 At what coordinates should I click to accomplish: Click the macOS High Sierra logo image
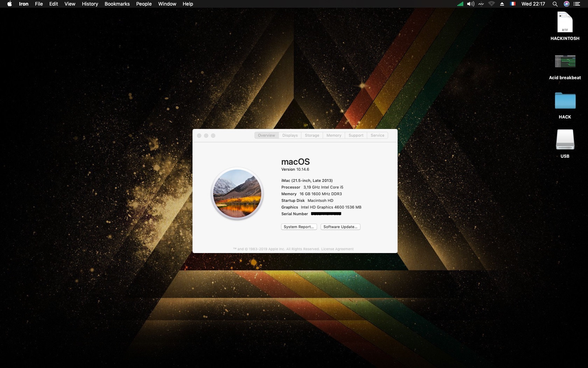pos(237,193)
